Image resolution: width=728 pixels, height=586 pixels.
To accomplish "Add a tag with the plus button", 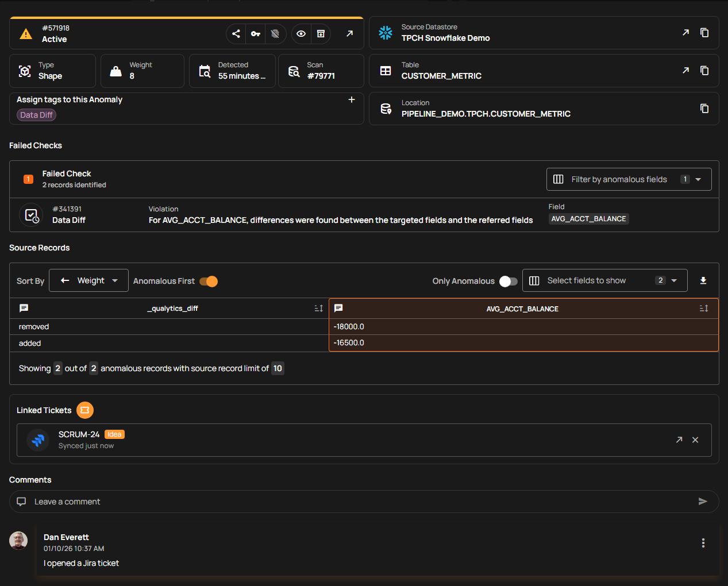I will [x=352, y=99].
